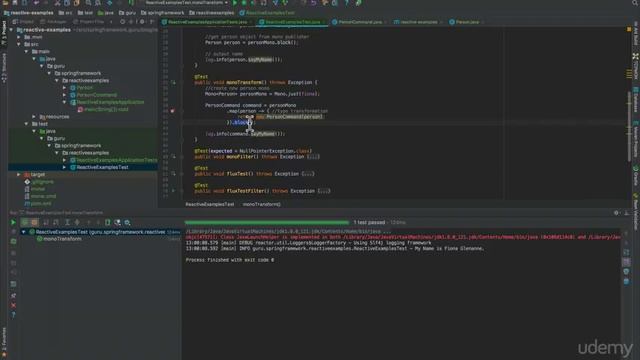Click the Project view settings gear
Viewport: 640px width, 360px height.
point(142,22)
